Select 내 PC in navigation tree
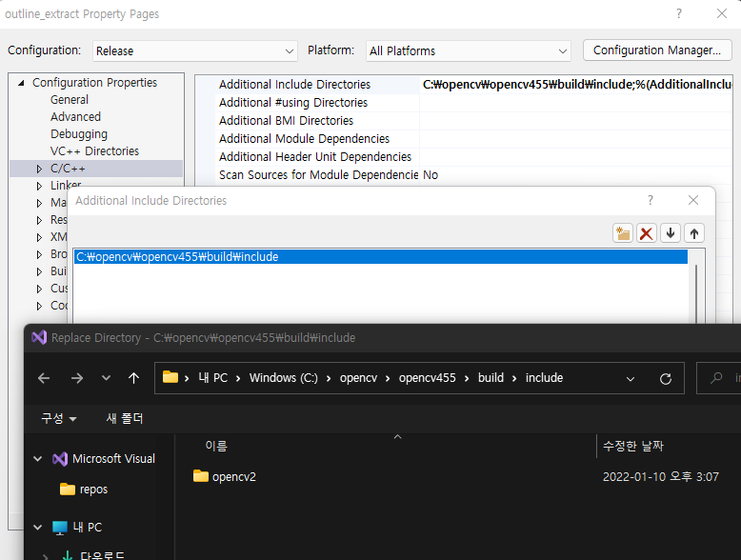 [77, 527]
